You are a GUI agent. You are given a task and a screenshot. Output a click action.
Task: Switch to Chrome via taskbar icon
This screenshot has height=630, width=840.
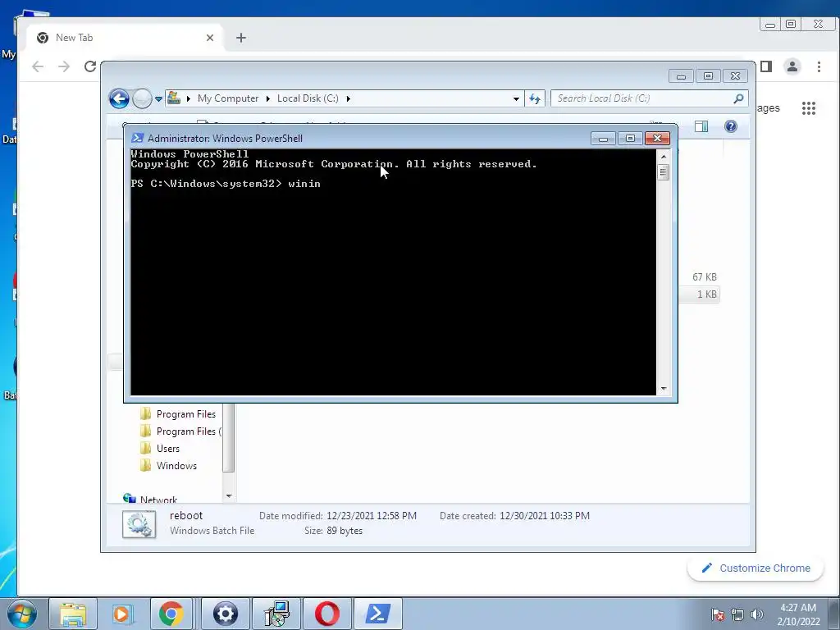tap(171, 614)
